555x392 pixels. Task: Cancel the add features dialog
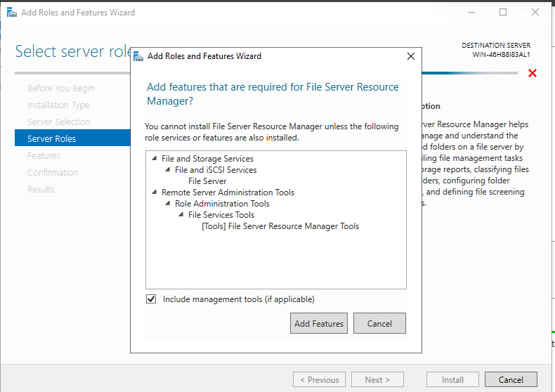(x=379, y=323)
